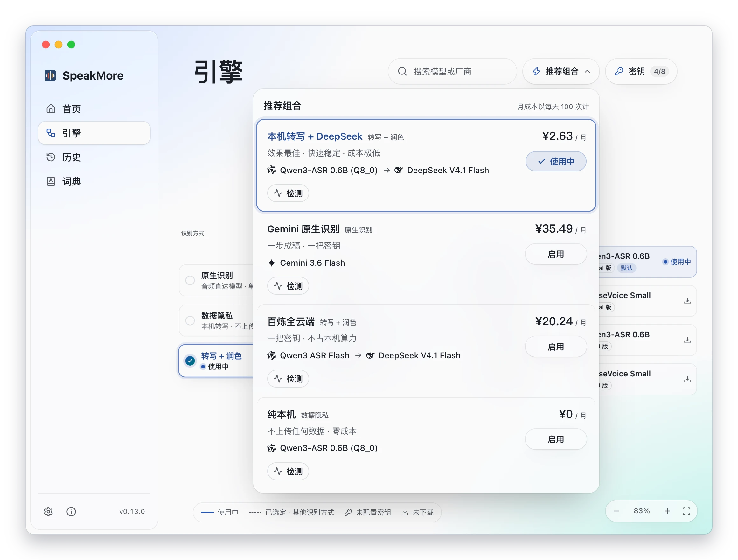Screen dimensions: 738x560
Task: Go to 首页 in sidebar
Action: (x=94, y=109)
